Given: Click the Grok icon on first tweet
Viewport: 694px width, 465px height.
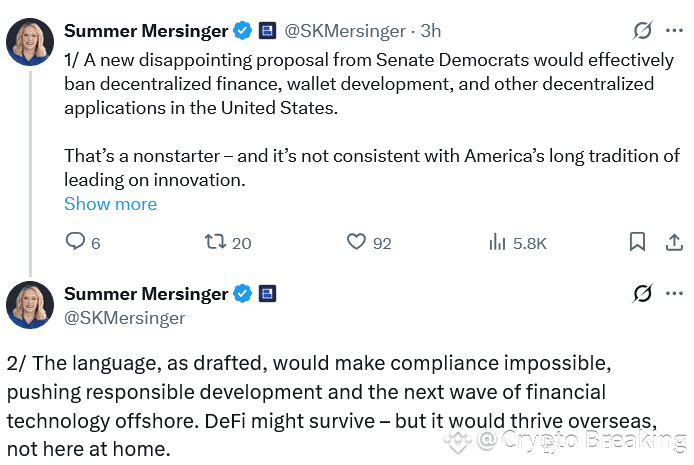Looking at the screenshot, I should click(643, 31).
